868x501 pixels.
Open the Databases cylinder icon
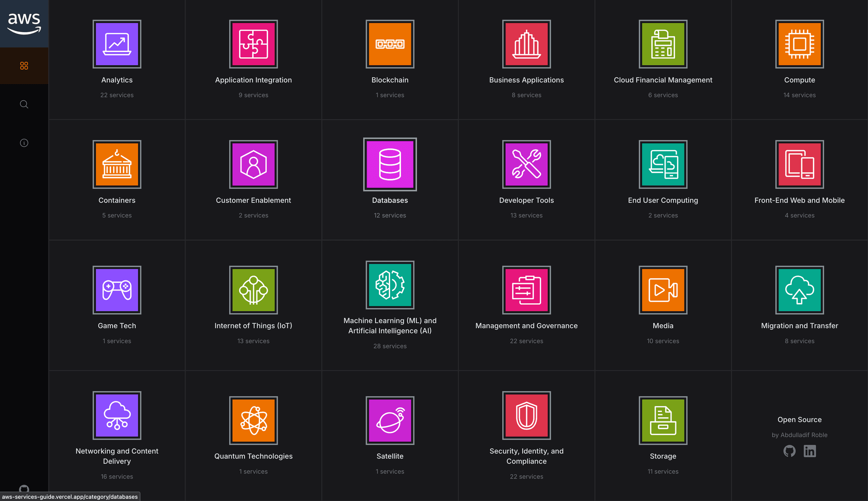(x=390, y=165)
